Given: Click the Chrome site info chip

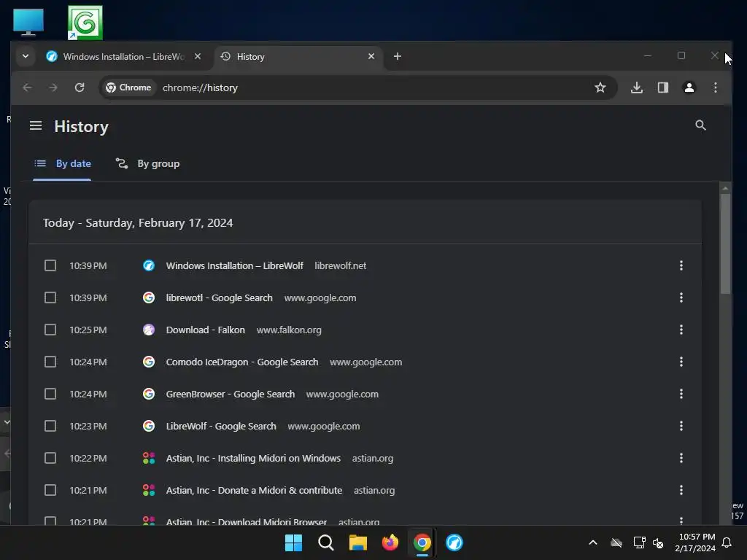Looking at the screenshot, I should (x=128, y=87).
